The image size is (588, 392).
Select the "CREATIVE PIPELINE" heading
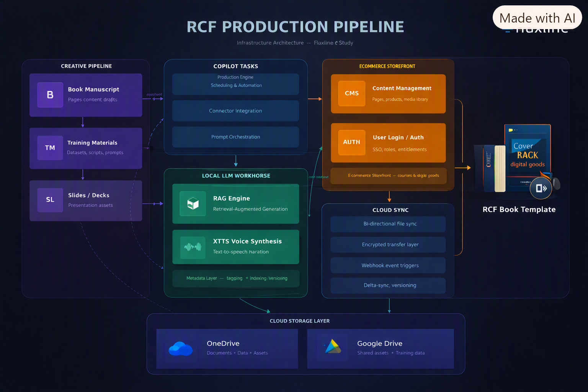click(87, 66)
